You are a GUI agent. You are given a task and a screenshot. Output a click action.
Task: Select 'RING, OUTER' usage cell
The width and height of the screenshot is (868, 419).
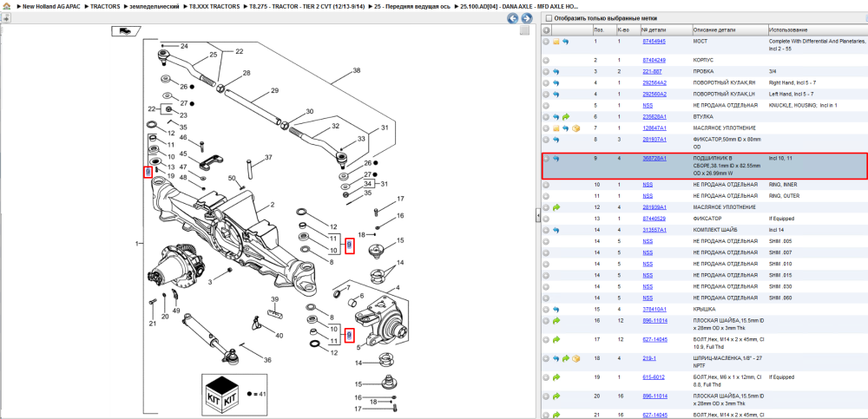(783, 196)
